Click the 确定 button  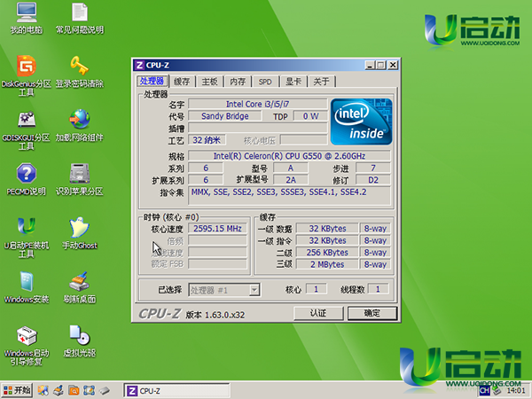[372, 313]
